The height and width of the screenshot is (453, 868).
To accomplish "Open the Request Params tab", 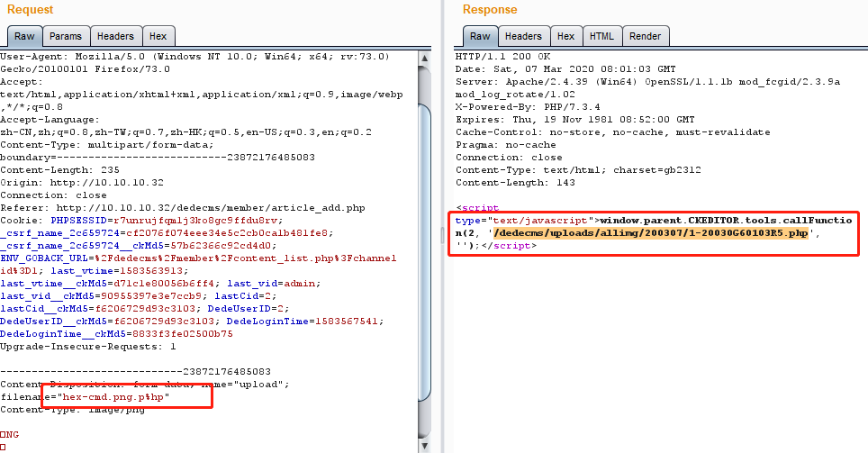I will 66,37.
